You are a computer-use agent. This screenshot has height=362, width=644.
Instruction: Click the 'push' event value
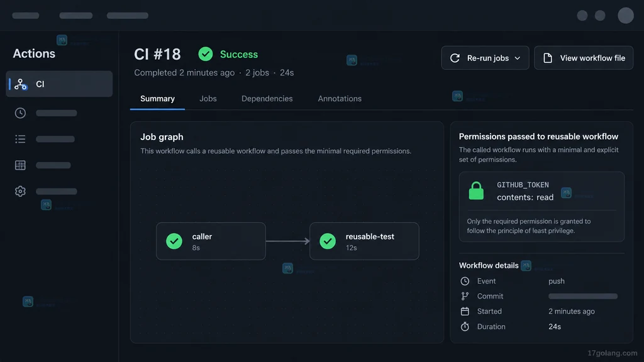coord(557,281)
